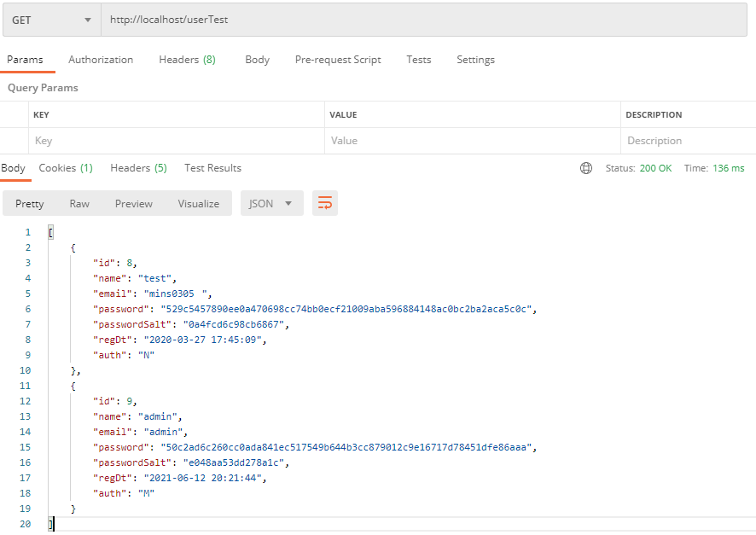The image size is (756, 535).
Task: Open the response Headers (5) tab
Action: 138,168
